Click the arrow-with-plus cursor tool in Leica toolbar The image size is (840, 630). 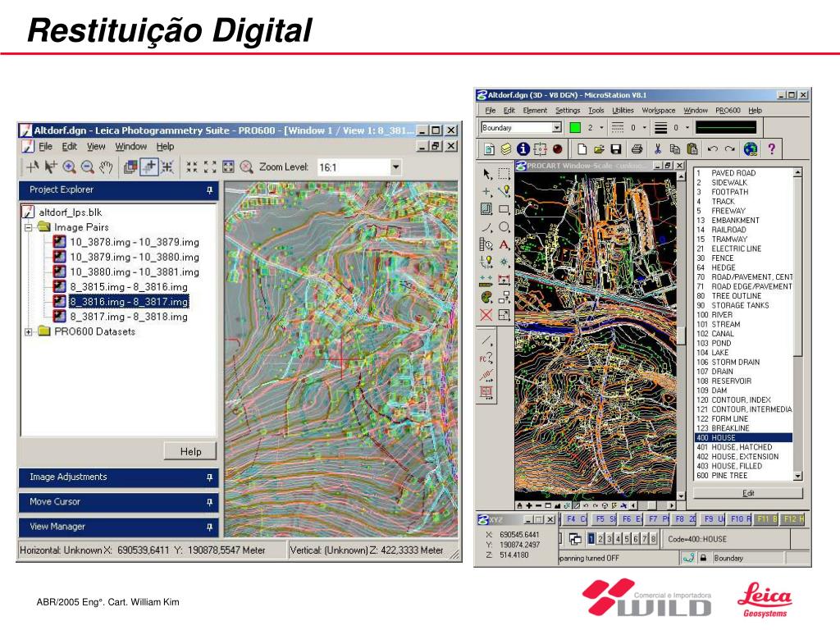[x=50, y=167]
